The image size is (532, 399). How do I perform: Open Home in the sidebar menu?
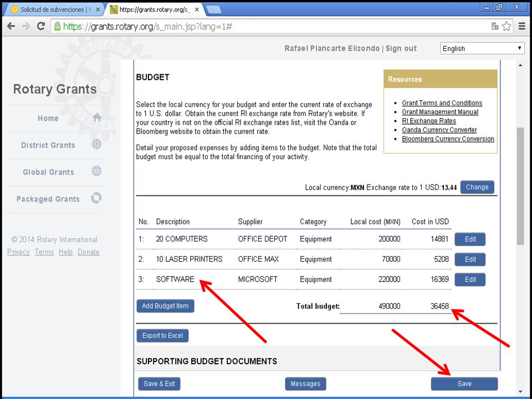click(48, 119)
